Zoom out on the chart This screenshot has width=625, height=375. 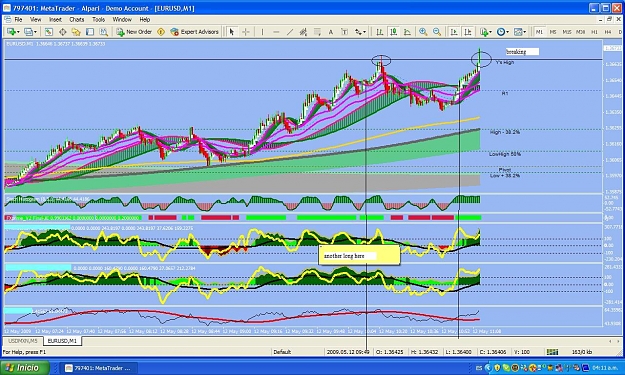(437, 32)
